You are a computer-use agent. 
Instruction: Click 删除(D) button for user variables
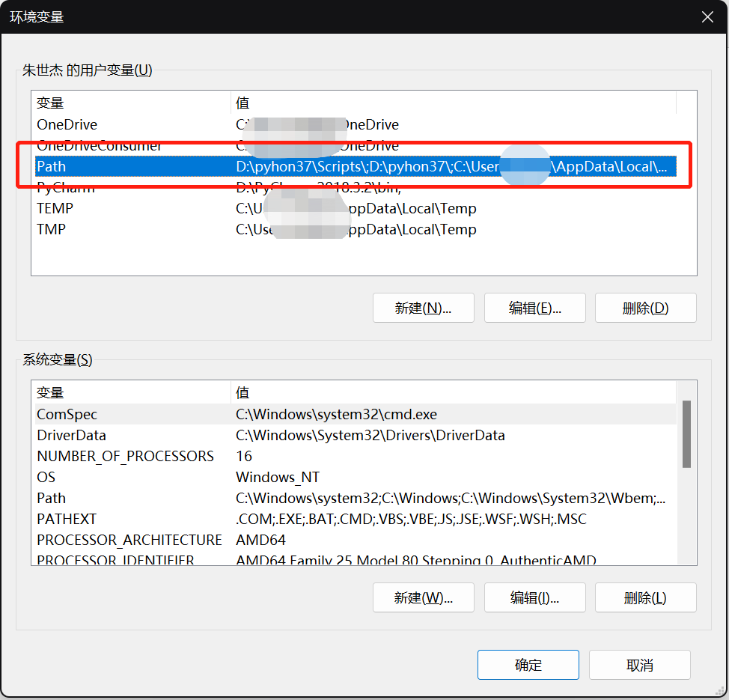pyautogui.click(x=645, y=308)
